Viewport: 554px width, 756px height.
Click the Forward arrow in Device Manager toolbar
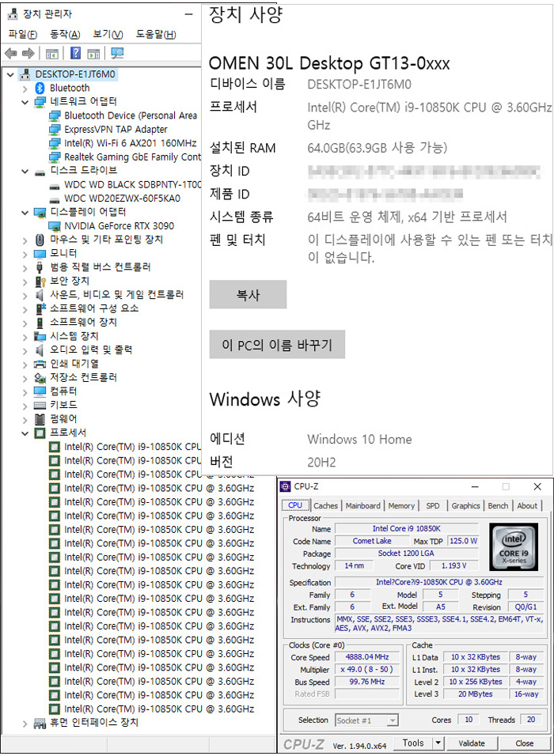[28, 53]
